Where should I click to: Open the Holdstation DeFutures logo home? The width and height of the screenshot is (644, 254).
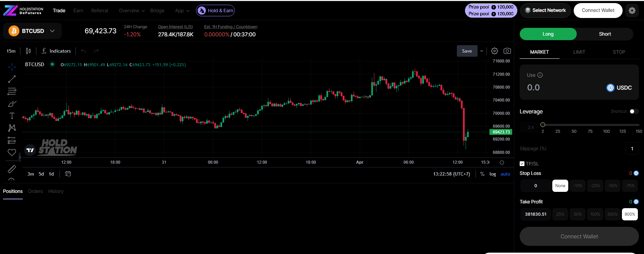click(x=23, y=11)
